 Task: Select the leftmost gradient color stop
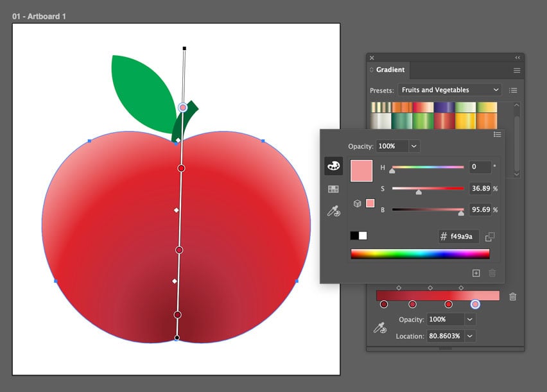tap(384, 304)
